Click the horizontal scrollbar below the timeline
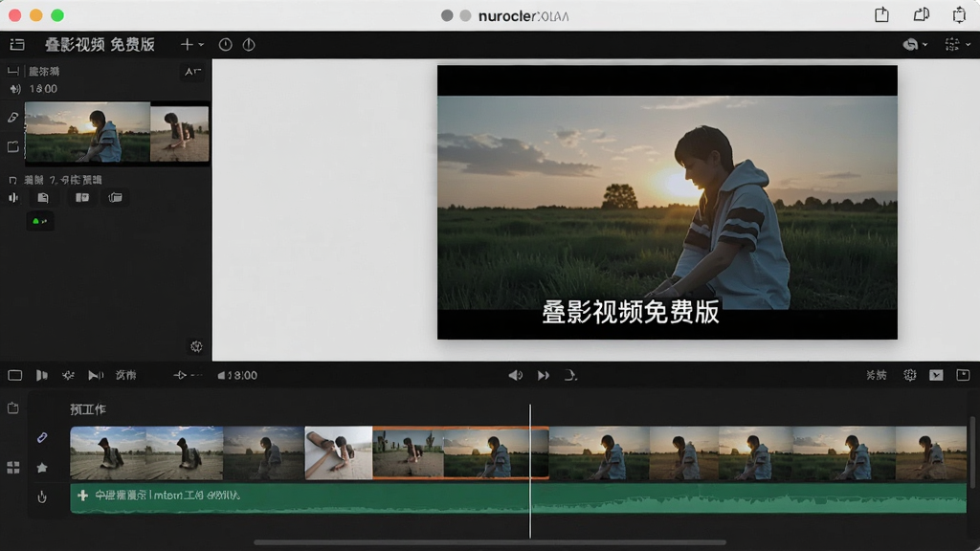The image size is (980, 551). [x=490, y=542]
